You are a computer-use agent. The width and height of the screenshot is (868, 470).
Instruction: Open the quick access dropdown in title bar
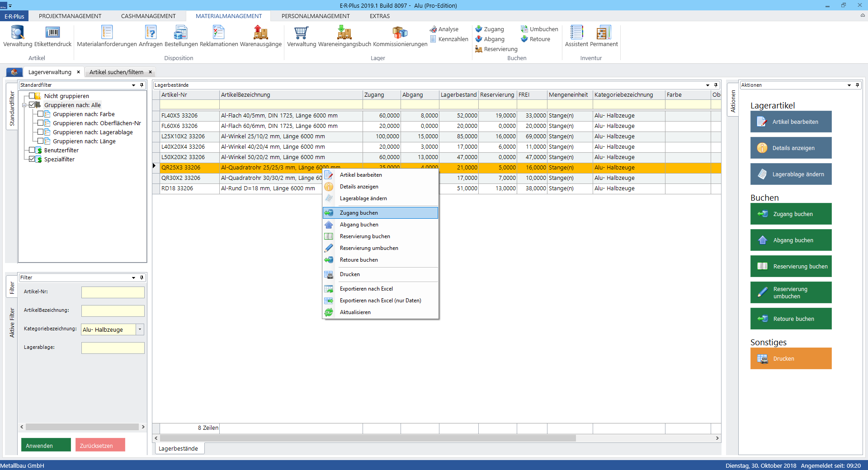10,5
